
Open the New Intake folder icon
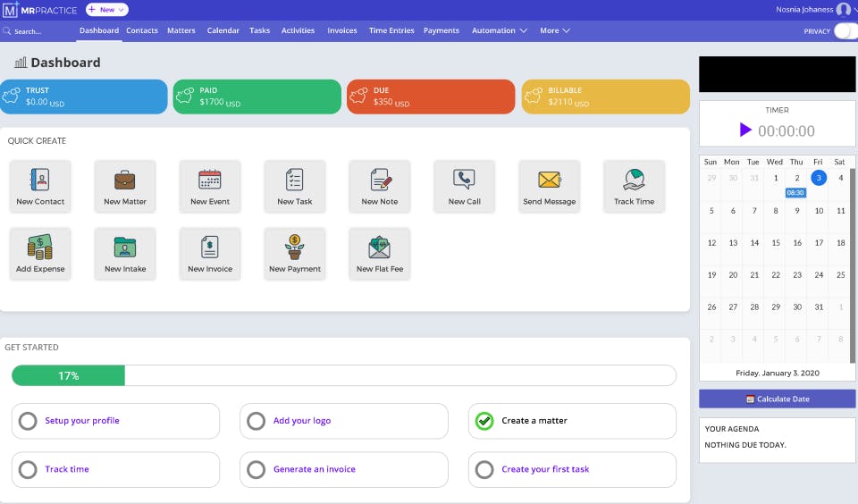125,254
